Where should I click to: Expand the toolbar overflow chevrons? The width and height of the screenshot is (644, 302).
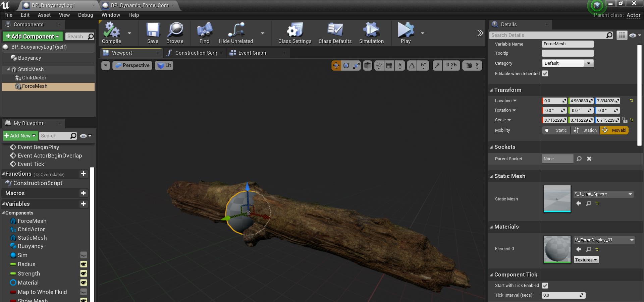pyautogui.click(x=480, y=33)
